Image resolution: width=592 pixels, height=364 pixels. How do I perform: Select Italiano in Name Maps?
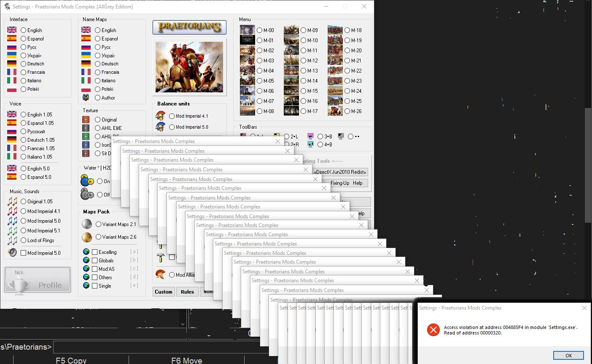[x=98, y=81]
